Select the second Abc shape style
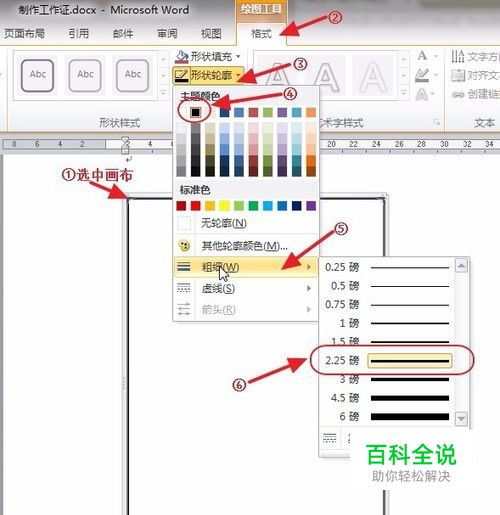 pos(85,75)
